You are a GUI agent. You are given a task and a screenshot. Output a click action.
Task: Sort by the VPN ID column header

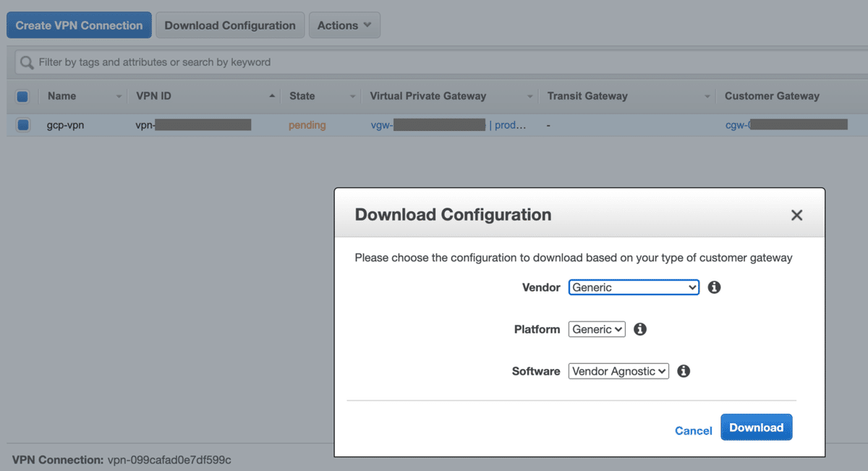153,96
